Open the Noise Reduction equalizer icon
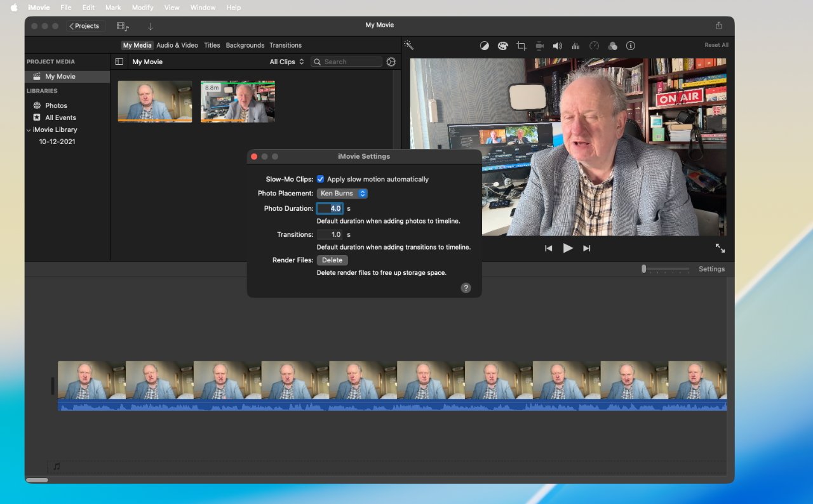The width and height of the screenshot is (813, 504). pos(575,45)
